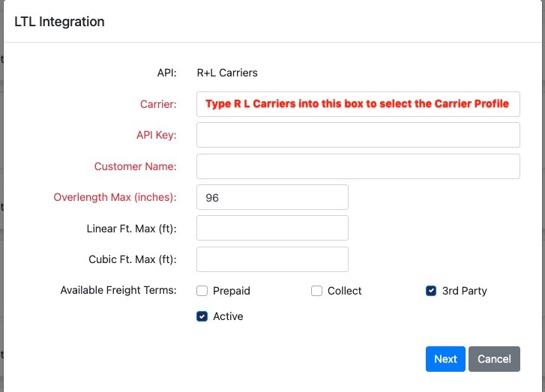Uncheck the 3rd Party checkbox
The image size is (545, 392).
(431, 291)
